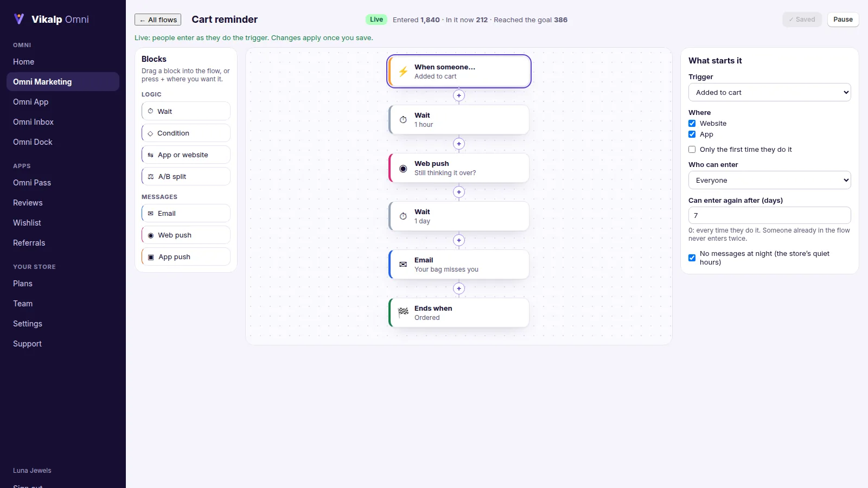Image resolution: width=868 pixels, height=488 pixels.
Task: Pick the Condition block from the Logic list
Action: point(186,133)
